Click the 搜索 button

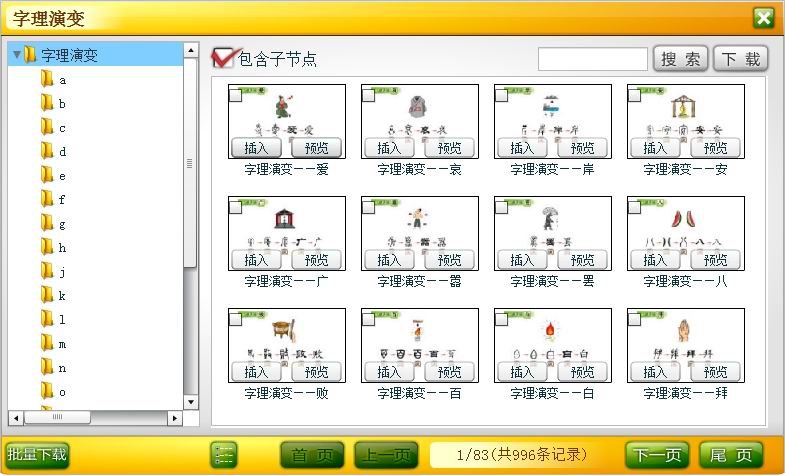point(681,59)
